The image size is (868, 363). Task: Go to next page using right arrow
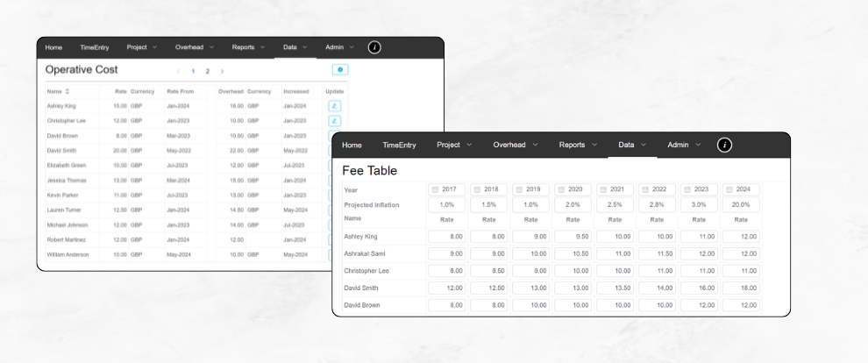pos(222,71)
